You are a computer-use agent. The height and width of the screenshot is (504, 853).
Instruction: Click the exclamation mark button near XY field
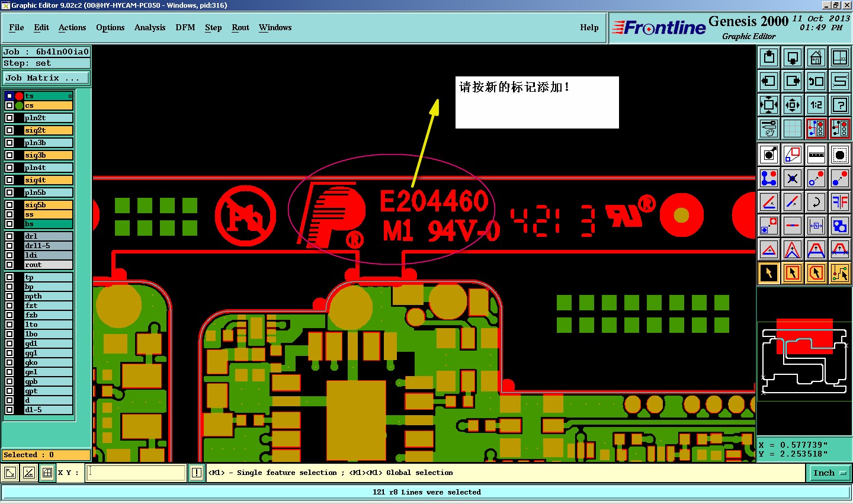[x=197, y=473]
